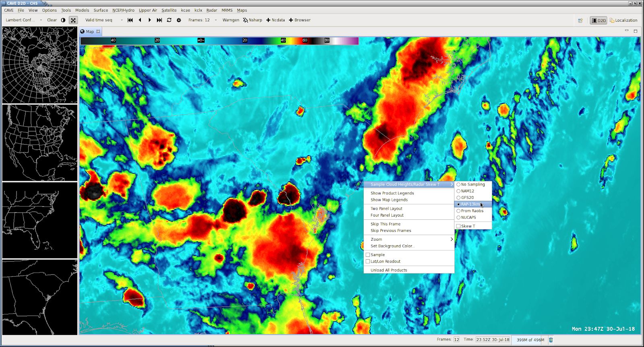644x347 pixels.
Task: Toggle the image contrast half-circle icon
Action: 63,20
